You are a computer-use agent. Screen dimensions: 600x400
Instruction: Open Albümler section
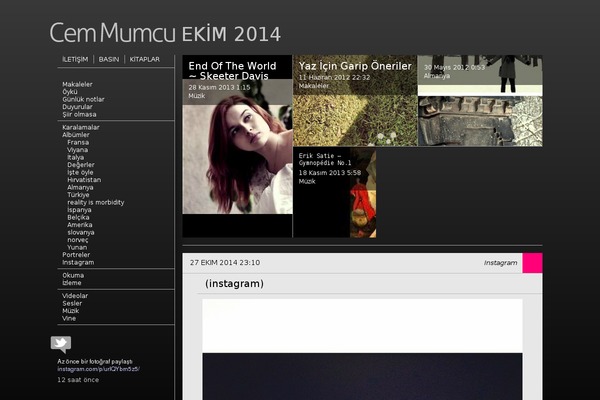76,135
